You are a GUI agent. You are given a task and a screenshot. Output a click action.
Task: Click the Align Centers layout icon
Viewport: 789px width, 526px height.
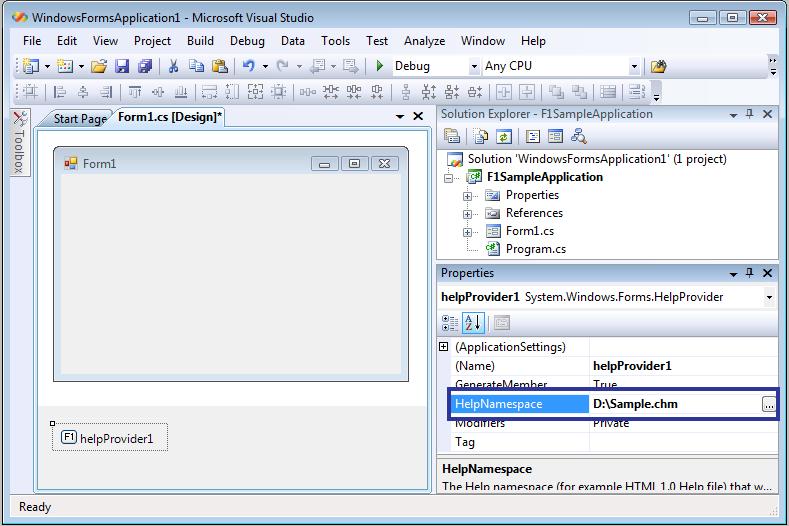click(83, 92)
